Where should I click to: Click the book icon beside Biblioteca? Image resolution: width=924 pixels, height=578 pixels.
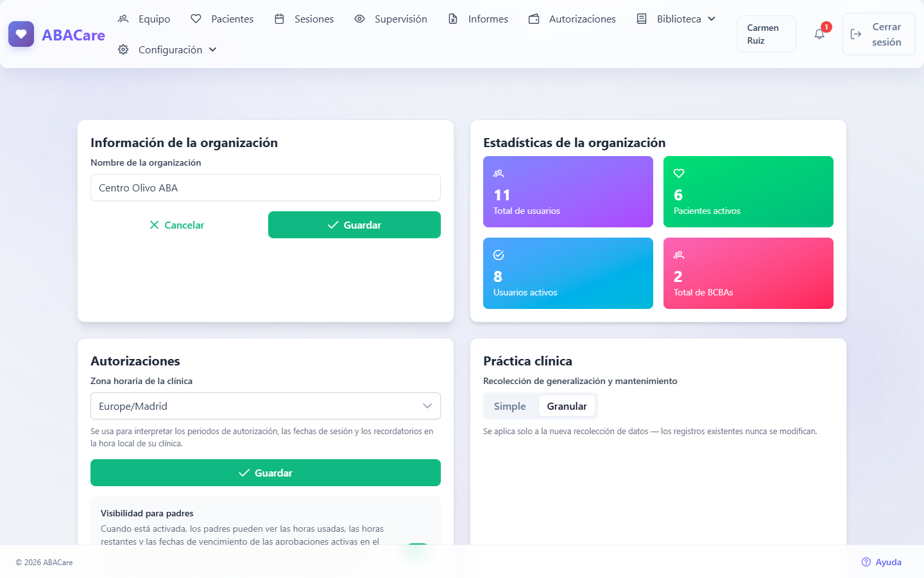pyautogui.click(x=642, y=19)
